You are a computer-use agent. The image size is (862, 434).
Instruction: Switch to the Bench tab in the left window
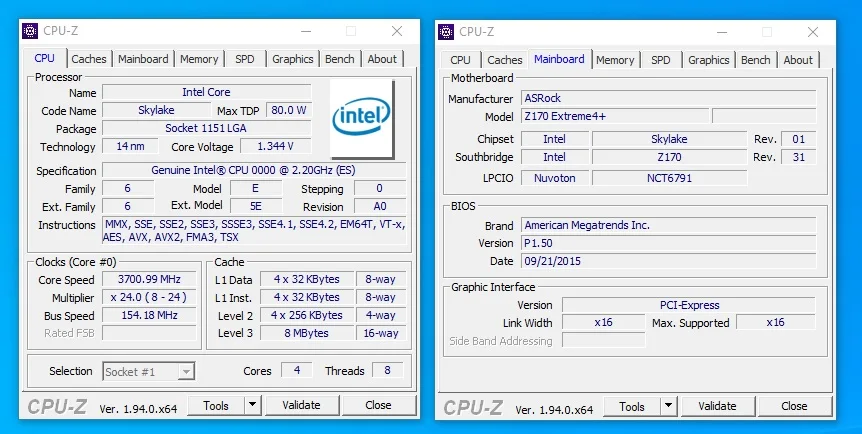point(339,59)
